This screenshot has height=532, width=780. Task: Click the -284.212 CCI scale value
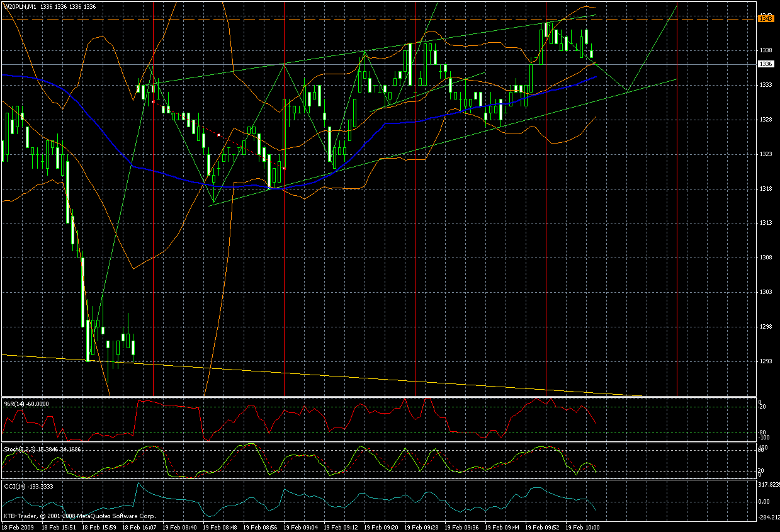click(x=769, y=519)
